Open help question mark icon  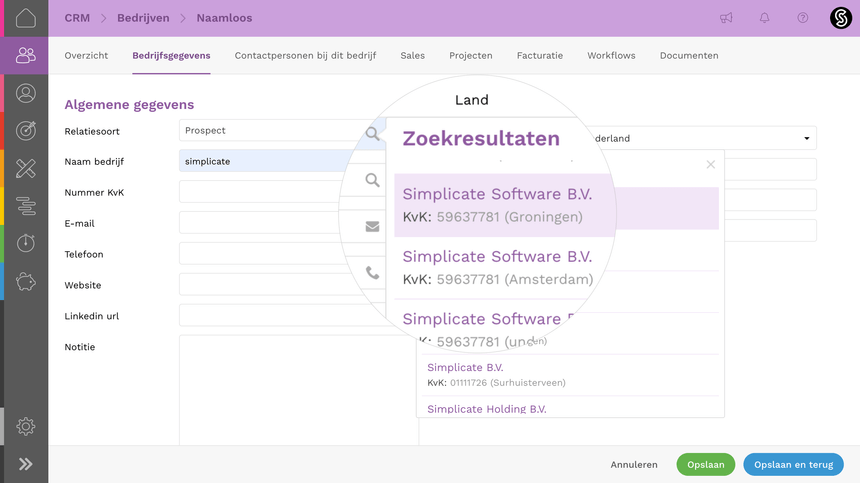802,18
